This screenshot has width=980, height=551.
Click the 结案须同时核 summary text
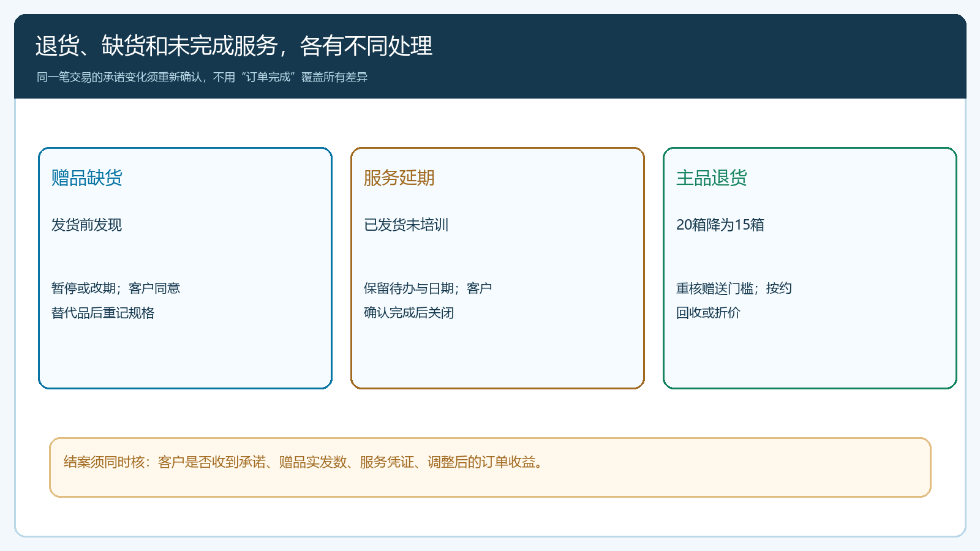coord(304,462)
